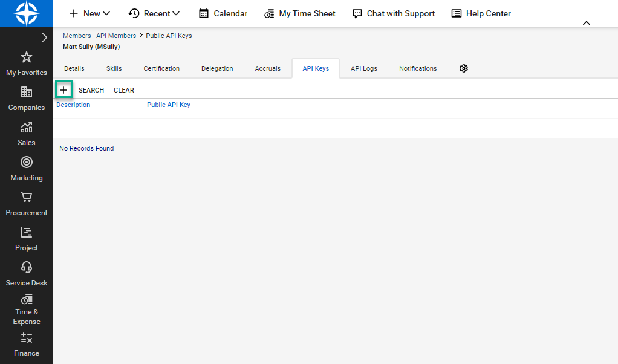Sort by Public API Key column header

tap(169, 105)
